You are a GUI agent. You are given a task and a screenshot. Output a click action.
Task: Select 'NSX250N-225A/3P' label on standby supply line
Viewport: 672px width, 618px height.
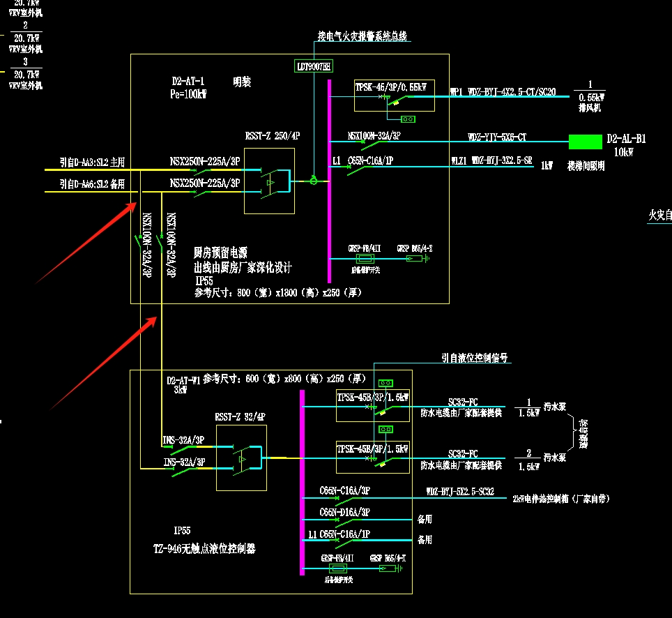point(205,183)
